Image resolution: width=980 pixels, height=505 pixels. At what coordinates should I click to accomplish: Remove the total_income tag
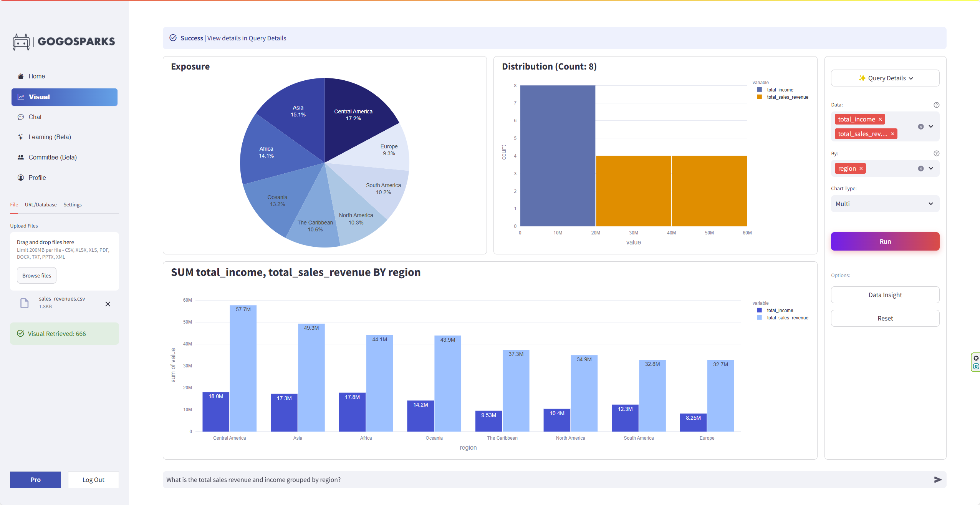point(880,120)
